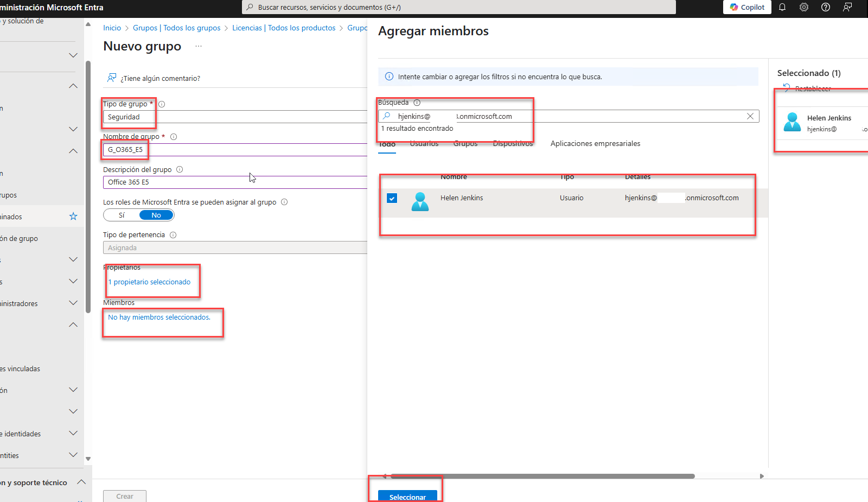Click the horizontal scrollbar in members panel
The image size is (868, 502).
click(x=542, y=476)
